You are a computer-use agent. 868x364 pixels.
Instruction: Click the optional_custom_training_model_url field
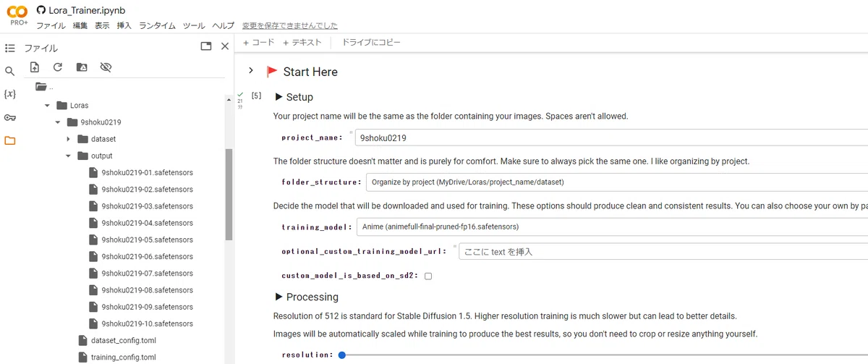pos(663,252)
